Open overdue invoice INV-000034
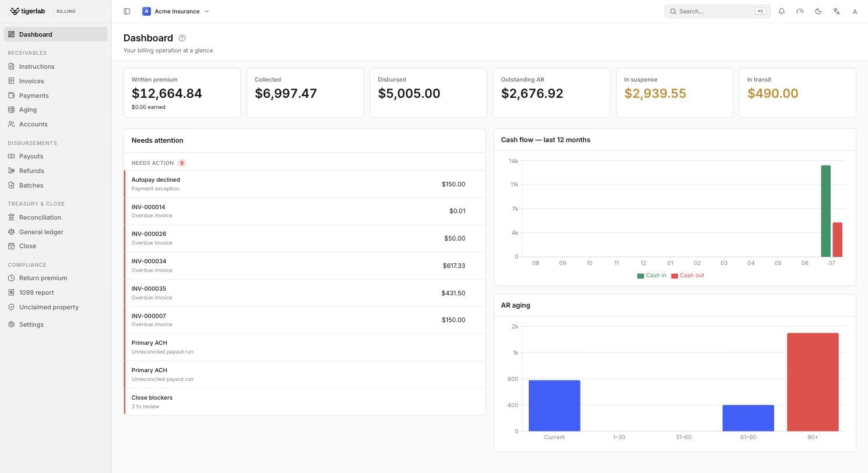Screen dimensions: 868x473 [305, 266]
